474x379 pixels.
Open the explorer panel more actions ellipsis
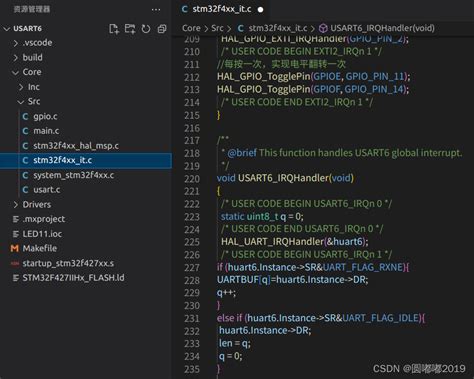156,10
